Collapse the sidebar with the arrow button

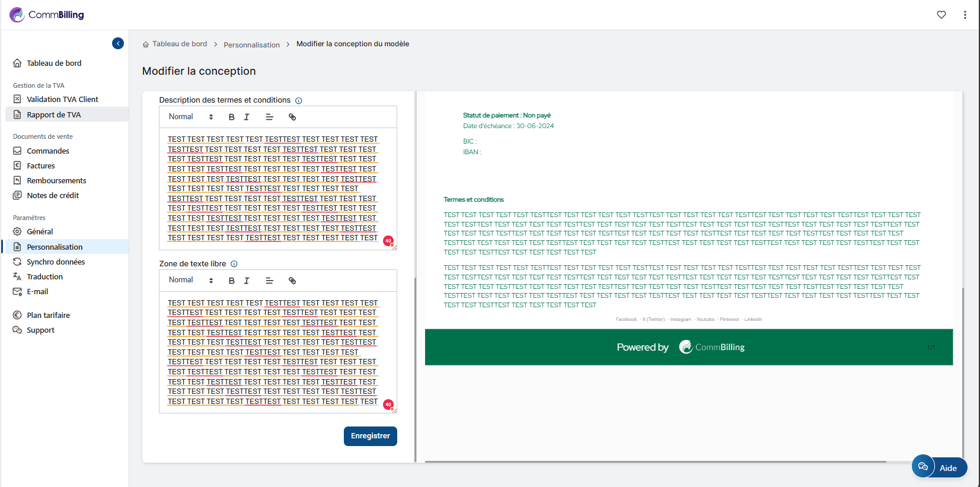pos(118,43)
